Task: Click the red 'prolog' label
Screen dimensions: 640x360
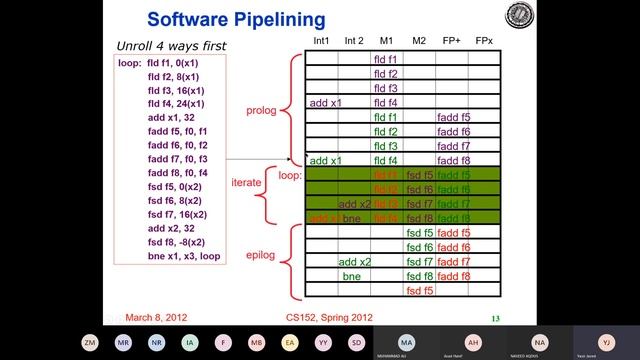Action: [x=261, y=111]
